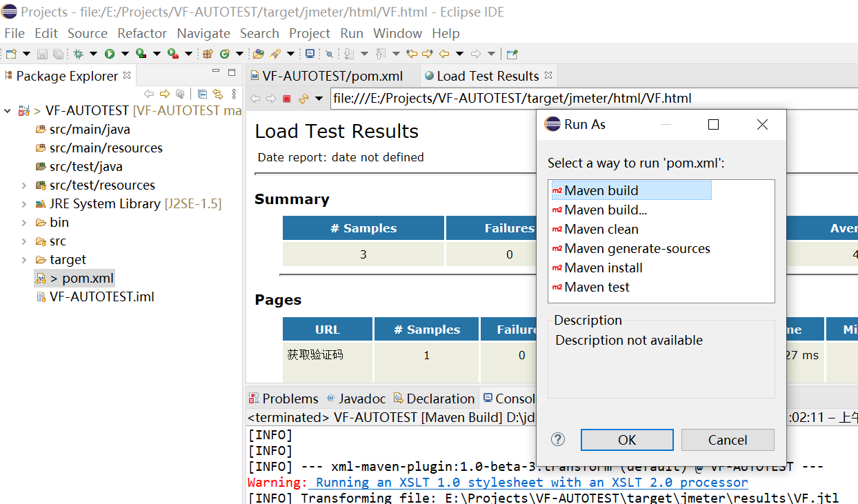858x504 pixels.
Task: Click the New Java Class icon
Action: coord(224,54)
